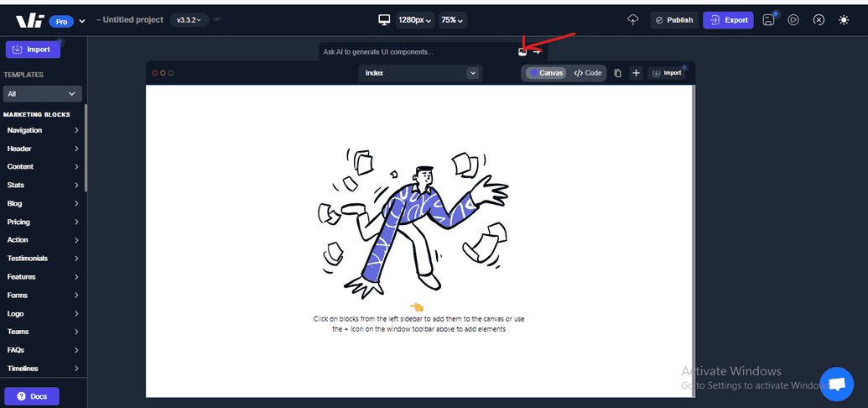Click the purple Export button
Viewport: 868px width, 408px height.
pos(729,20)
